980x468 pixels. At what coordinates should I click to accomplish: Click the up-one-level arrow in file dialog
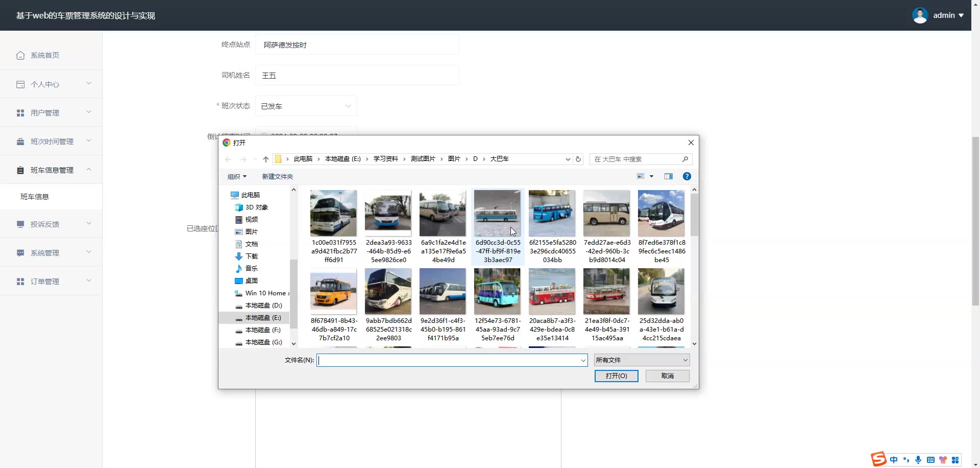[266, 159]
